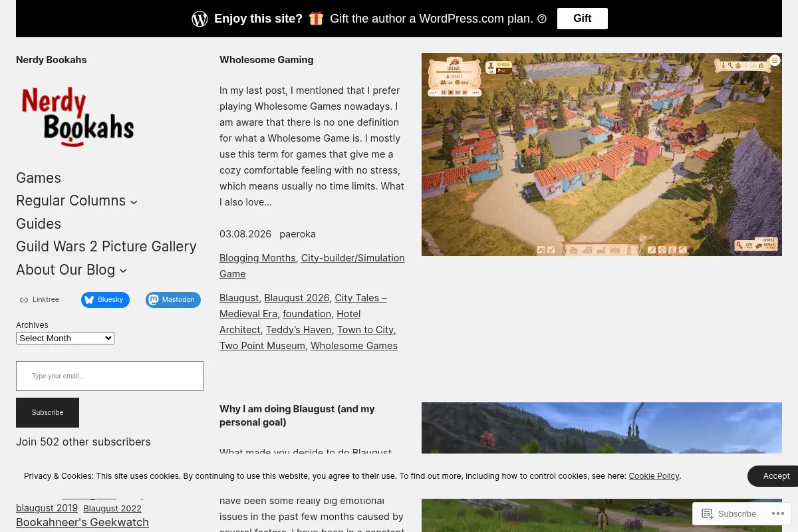Click the Blaugust tag link
Viewport: 798px width, 532px height.
pos(239,298)
